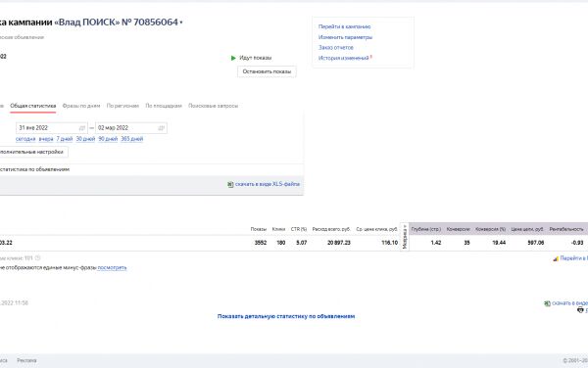This screenshot has height=368, width=588.
Task: Click conversion percent value 19.44
Action: (499, 243)
